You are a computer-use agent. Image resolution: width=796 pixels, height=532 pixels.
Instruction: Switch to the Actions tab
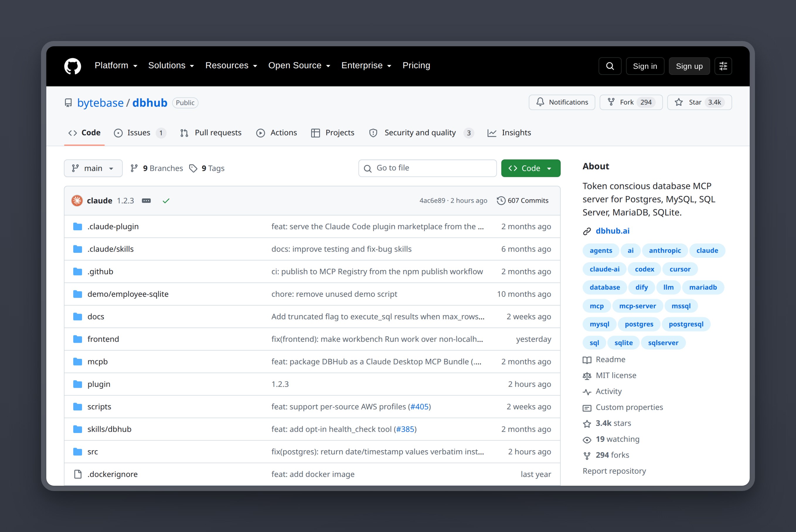pos(277,133)
